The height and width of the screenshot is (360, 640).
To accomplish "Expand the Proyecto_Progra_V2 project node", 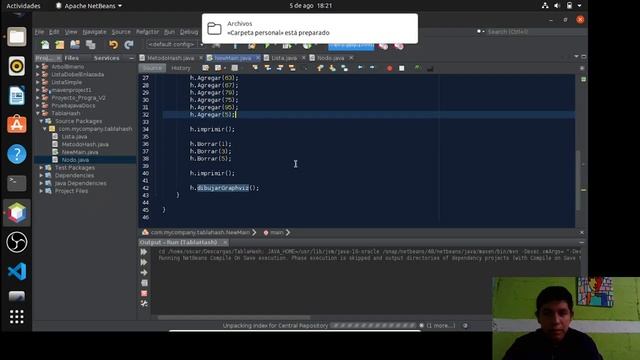I will click(38, 98).
